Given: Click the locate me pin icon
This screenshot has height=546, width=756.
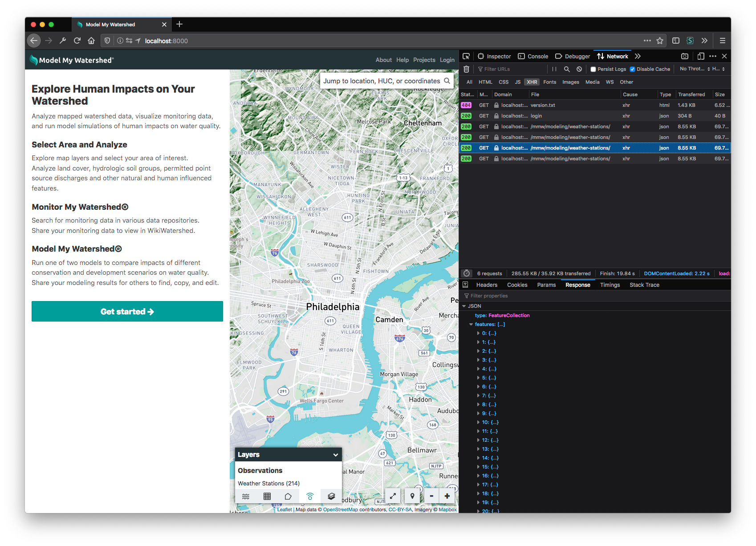Looking at the screenshot, I should (x=412, y=496).
